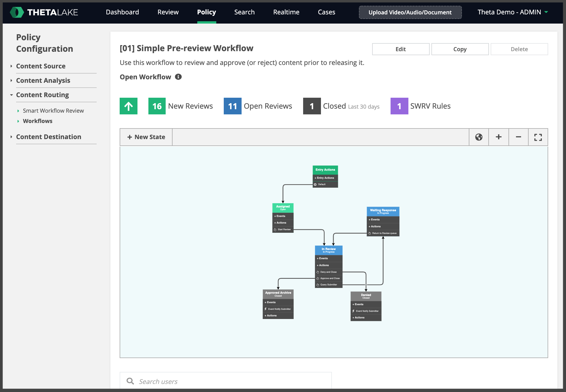The image size is (566, 392).
Task: Click the Search users input field
Action: [x=226, y=381]
